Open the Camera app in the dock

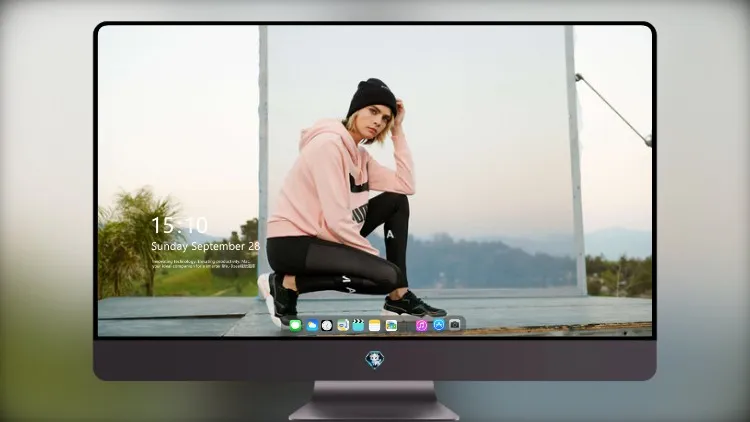(x=455, y=325)
